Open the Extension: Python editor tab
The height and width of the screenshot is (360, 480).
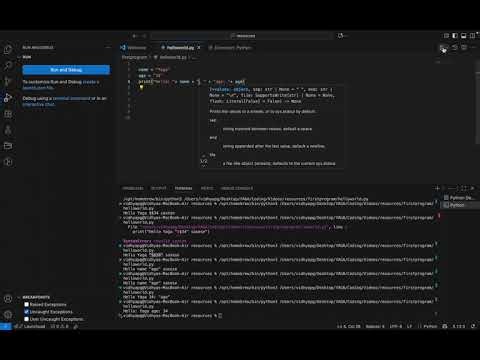tap(230, 48)
